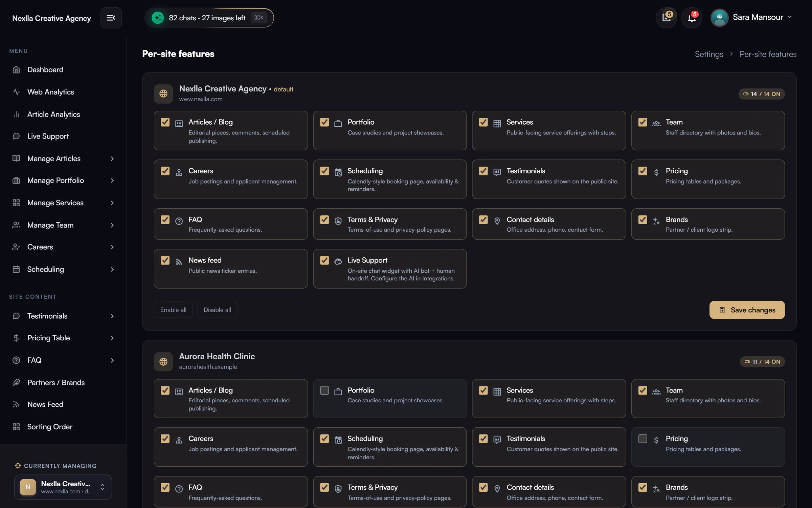Collapse the sidebar with the menu toggle icon

point(111,18)
